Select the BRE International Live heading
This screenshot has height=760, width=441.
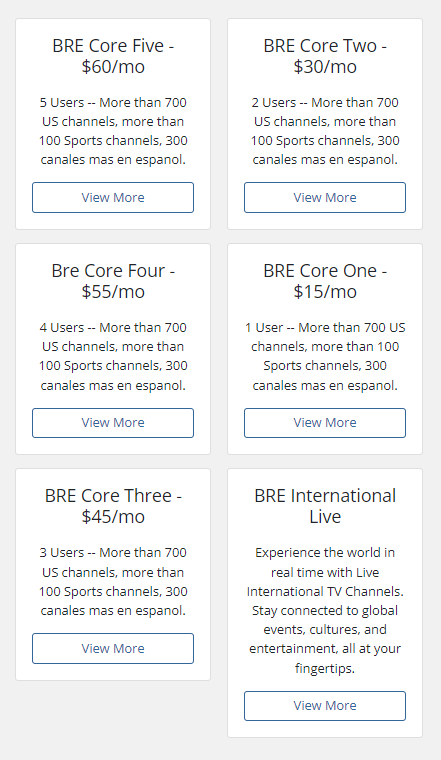(325, 506)
